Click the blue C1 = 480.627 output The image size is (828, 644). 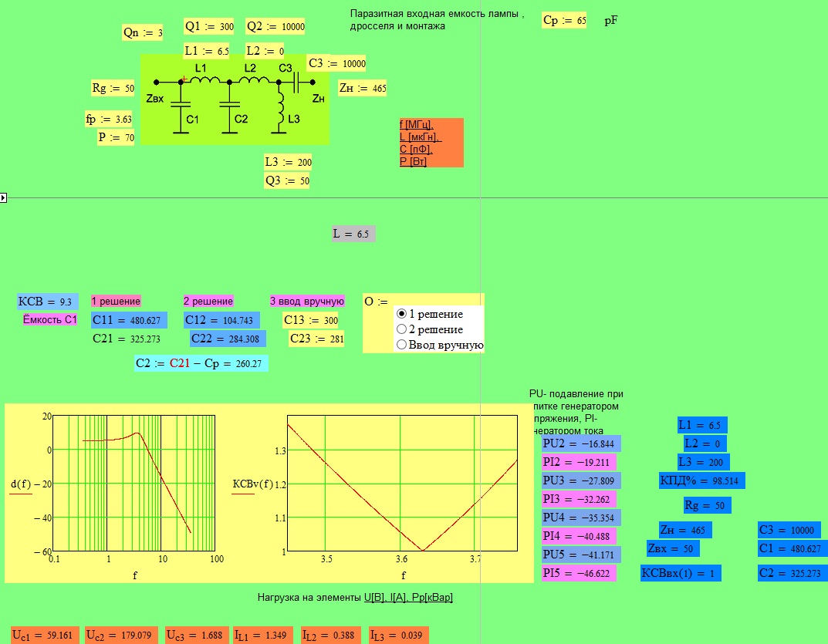click(x=791, y=548)
